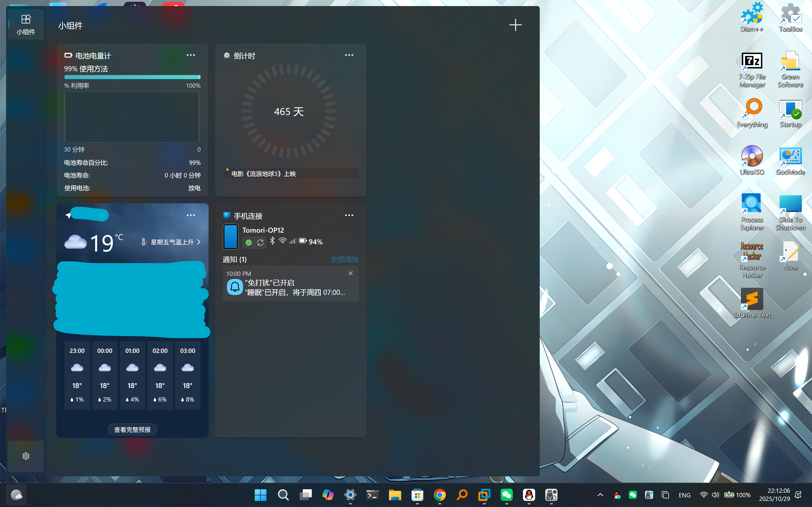
Task: Click the add widget plus icon
Action: (515, 25)
